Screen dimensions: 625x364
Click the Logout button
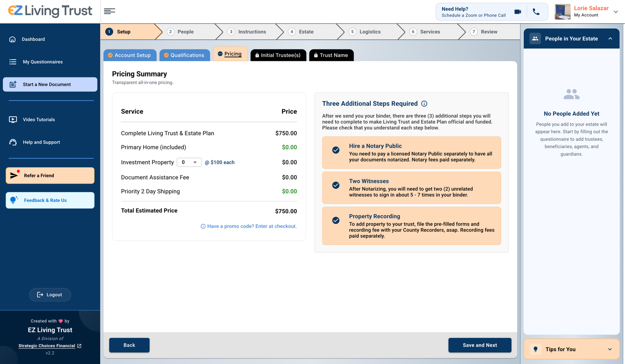(x=50, y=295)
